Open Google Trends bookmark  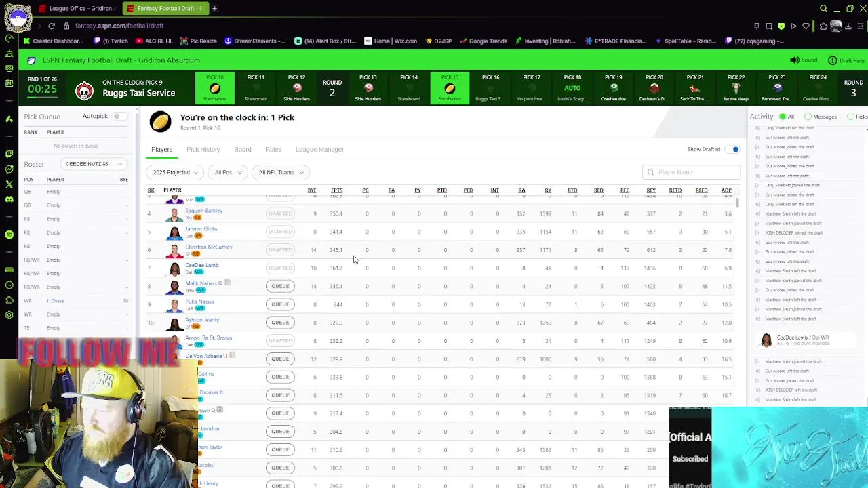coord(483,41)
